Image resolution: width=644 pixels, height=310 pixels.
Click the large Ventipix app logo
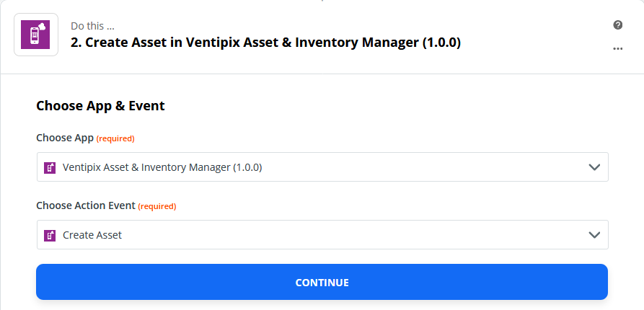pos(36,35)
